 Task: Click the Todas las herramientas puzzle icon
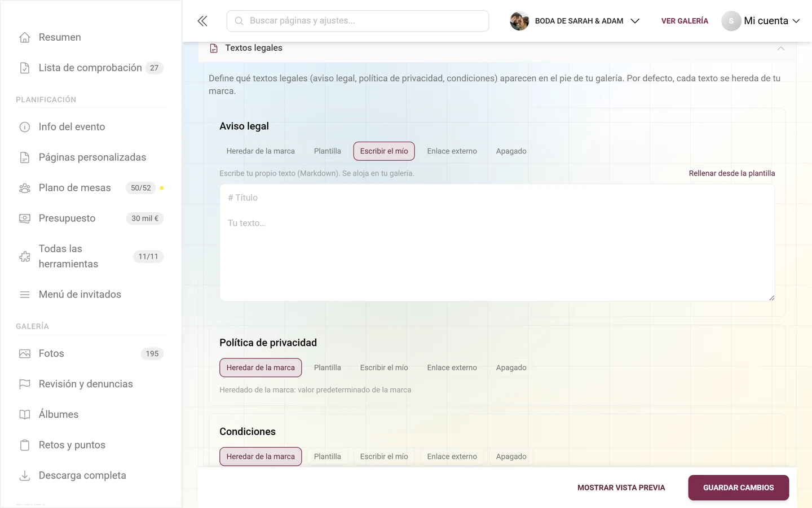click(x=25, y=256)
